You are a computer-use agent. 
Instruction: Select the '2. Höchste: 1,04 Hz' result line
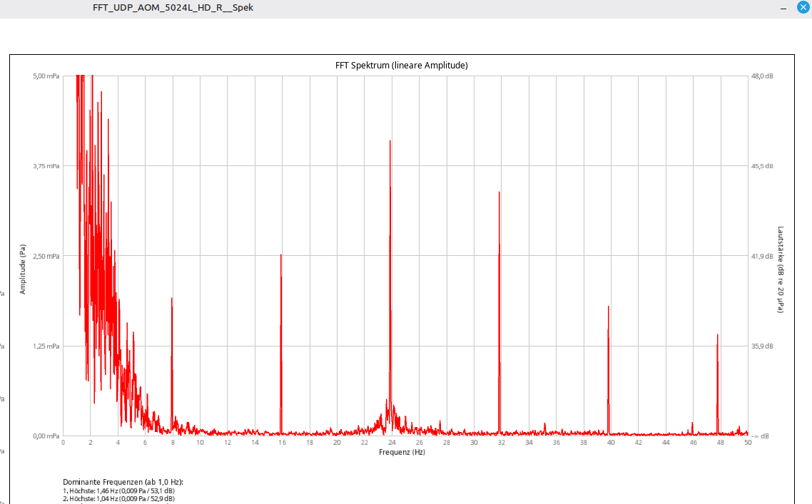(119, 499)
